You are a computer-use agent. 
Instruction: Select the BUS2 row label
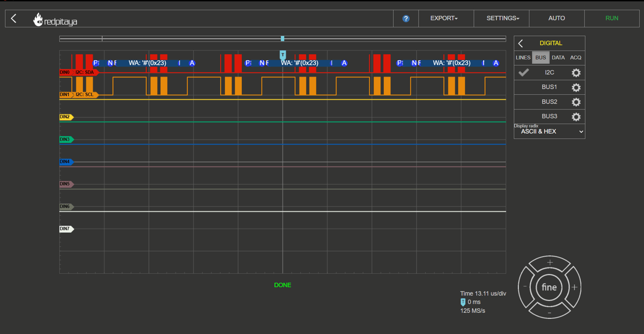click(x=549, y=102)
